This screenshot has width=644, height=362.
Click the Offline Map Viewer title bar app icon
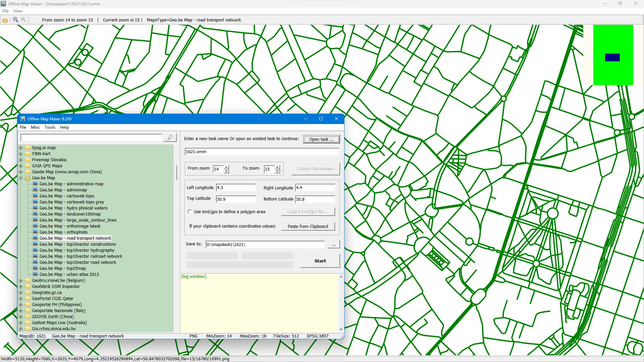[3, 4]
